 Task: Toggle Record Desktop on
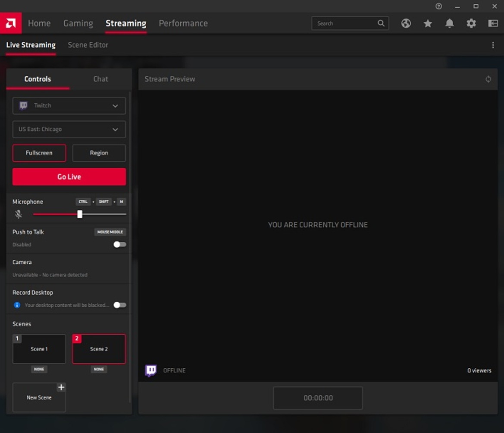pos(120,305)
